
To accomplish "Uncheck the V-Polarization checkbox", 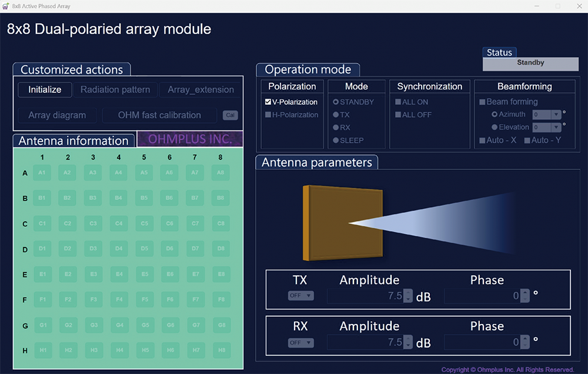I will [268, 102].
